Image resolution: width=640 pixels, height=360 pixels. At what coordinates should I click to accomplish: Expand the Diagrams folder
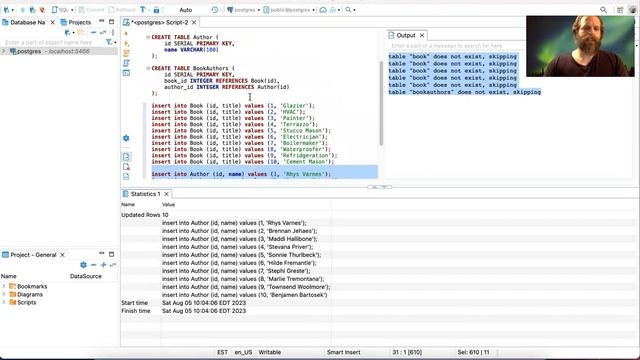4,294
